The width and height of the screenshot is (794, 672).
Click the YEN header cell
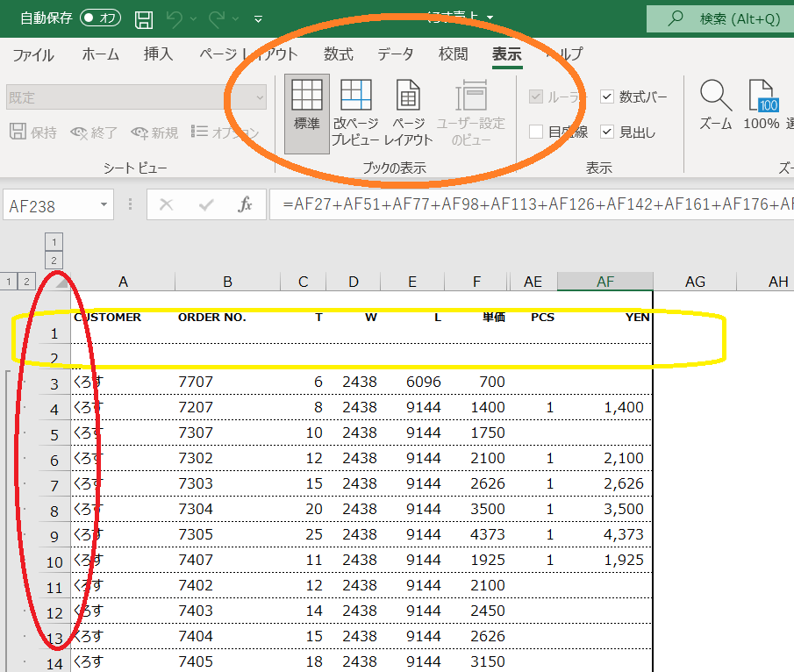(605, 318)
